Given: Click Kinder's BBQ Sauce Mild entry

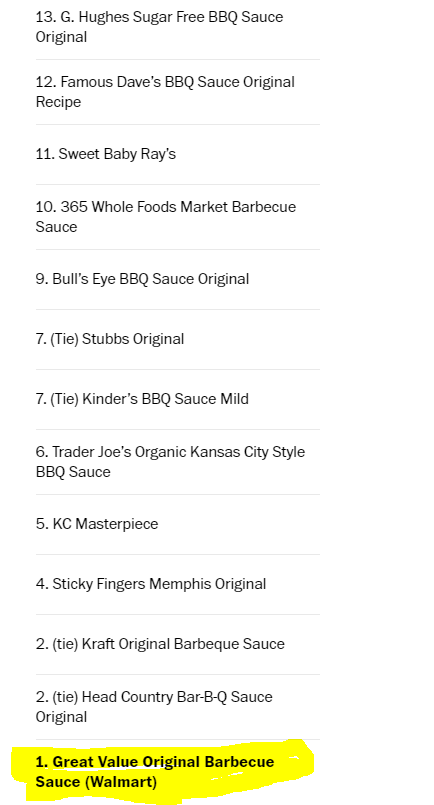Looking at the screenshot, I should (142, 399).
